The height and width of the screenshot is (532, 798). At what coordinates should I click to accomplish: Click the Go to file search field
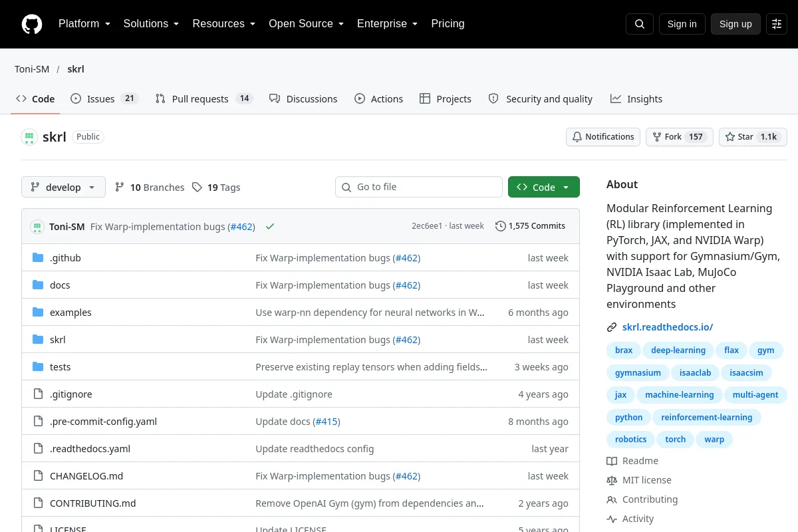(419, 188)
